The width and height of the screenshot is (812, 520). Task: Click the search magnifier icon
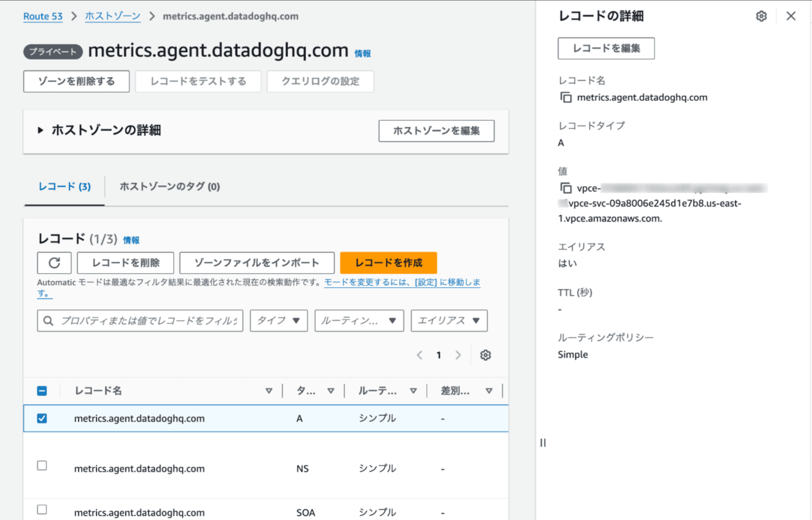(x=48, y=321)
